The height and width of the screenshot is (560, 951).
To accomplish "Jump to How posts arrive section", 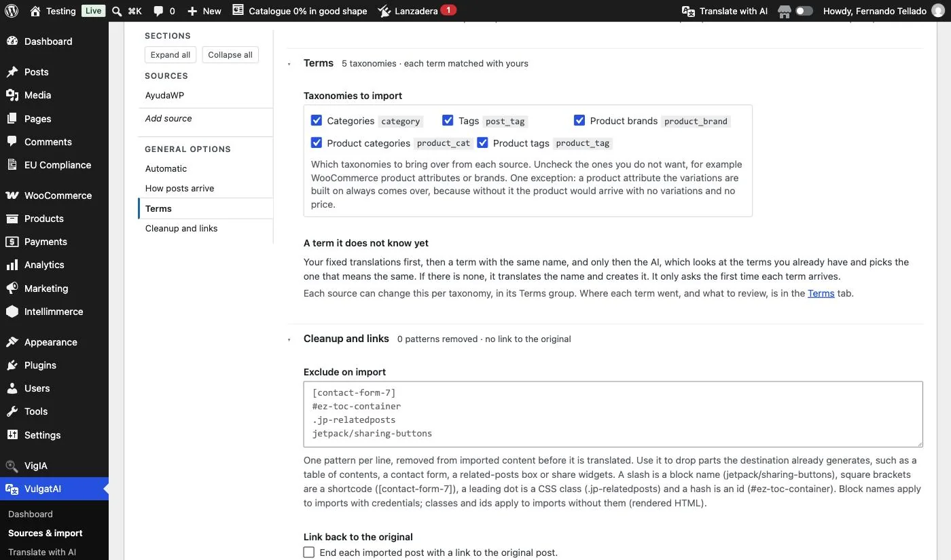I will (x=179, y=188).
